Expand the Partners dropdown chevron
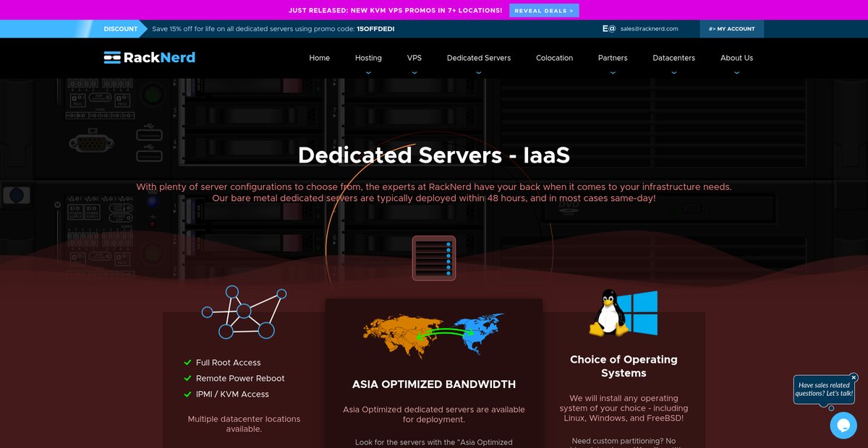The image size is (868, 448). 613,73
